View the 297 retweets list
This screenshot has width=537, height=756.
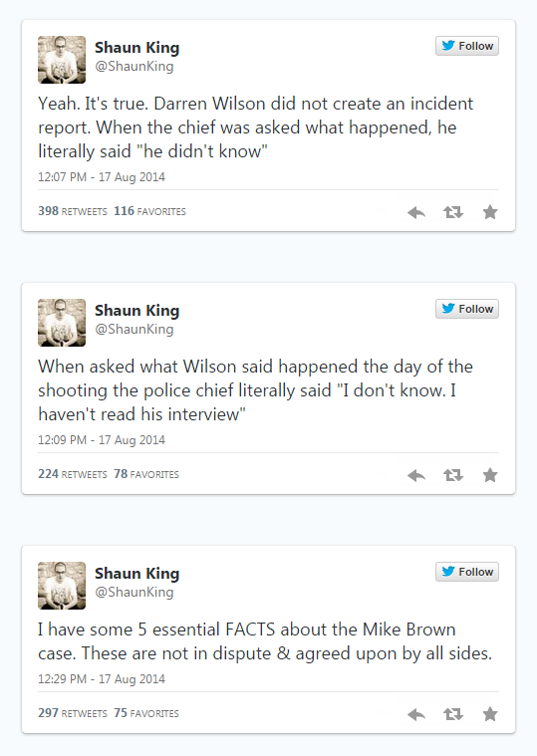tap(73, 713)
